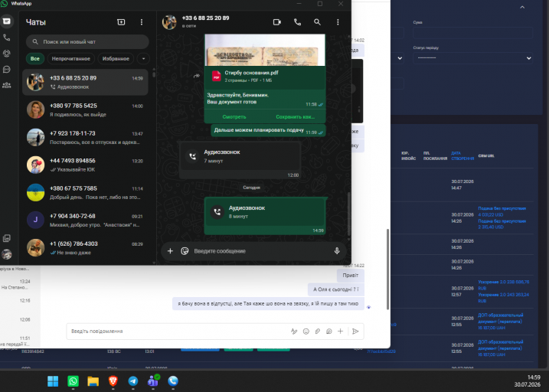This screenshot has height=392, width=549.
Task: Open attachment plus icon in WhatsApp message bar
Action: pos(170,251)
